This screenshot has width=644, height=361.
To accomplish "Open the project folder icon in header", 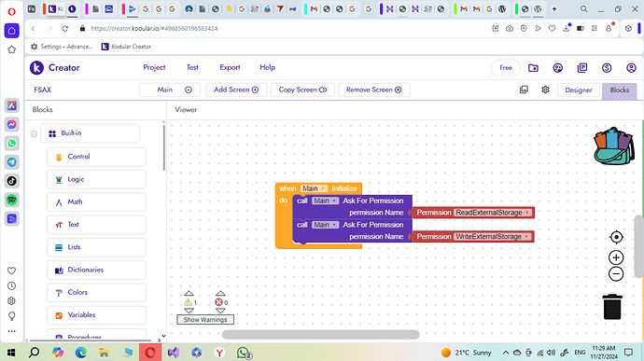I will point(533,68).
